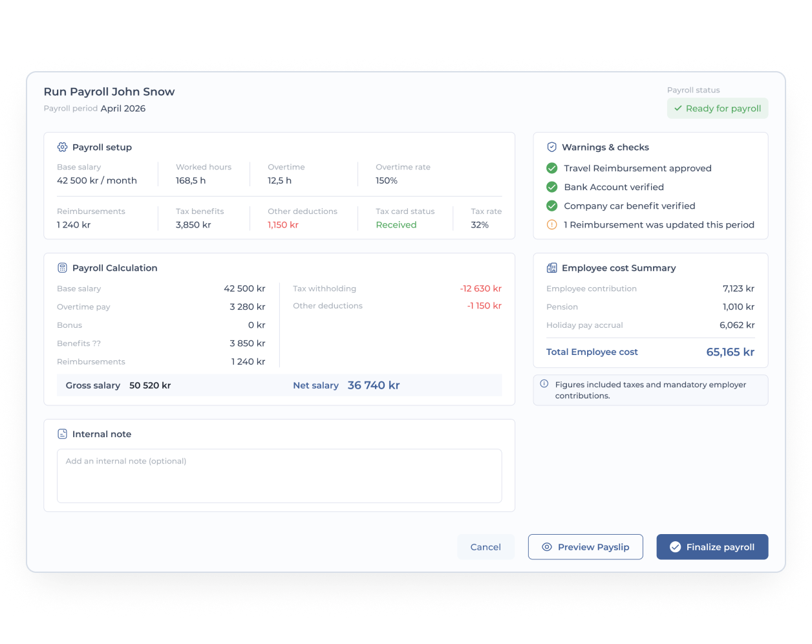Click the Internal note document icon
This screenshot has width=812, height=644.
pyautogui.click(x=62, y=434)
